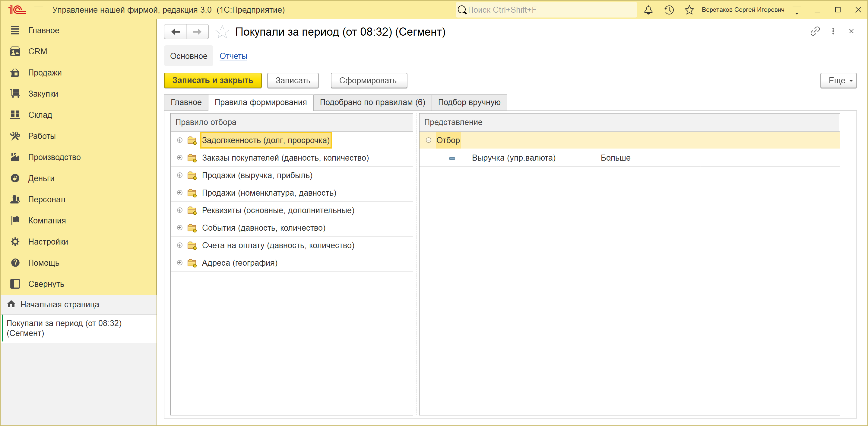Expand Заказы покупателей group
The width and height of the screenshot is (868, 426).
[179, 158]
